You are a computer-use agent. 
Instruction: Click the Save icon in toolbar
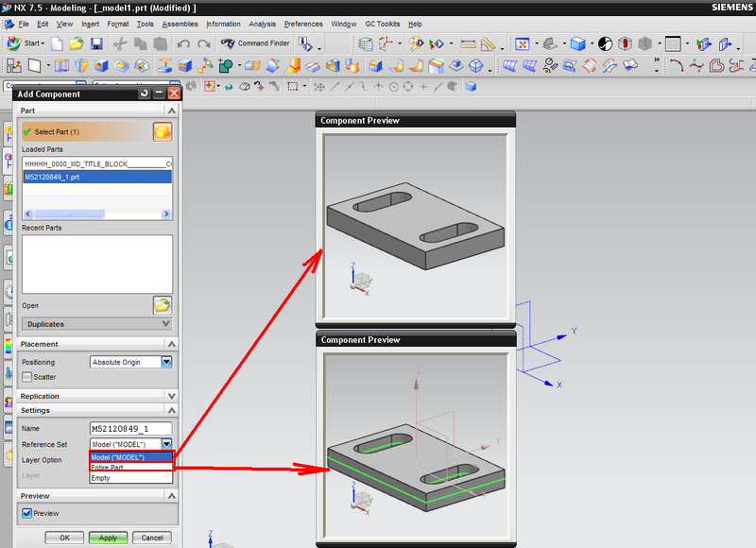click(96, 43)
